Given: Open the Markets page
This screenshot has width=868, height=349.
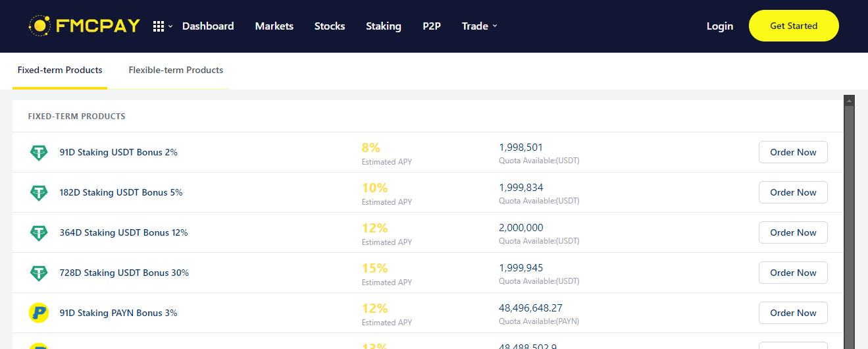Looking at the screenshot, I should coord(274,26).
